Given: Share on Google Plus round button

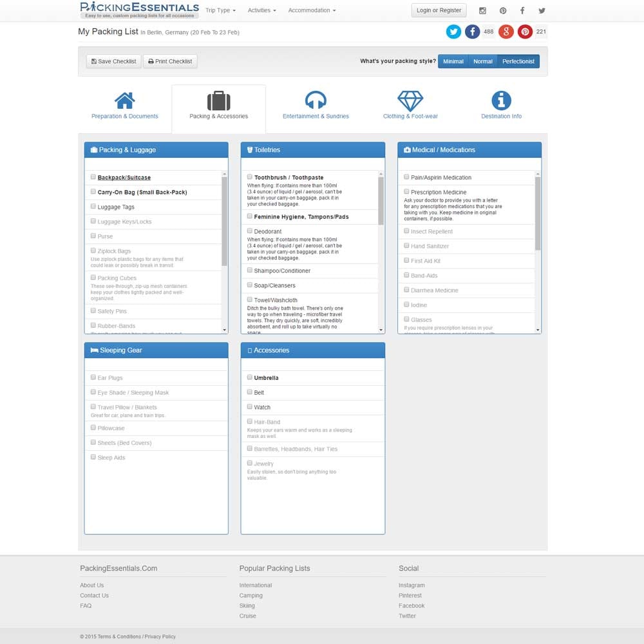Looking at the screenshot, I should [506, 32].
